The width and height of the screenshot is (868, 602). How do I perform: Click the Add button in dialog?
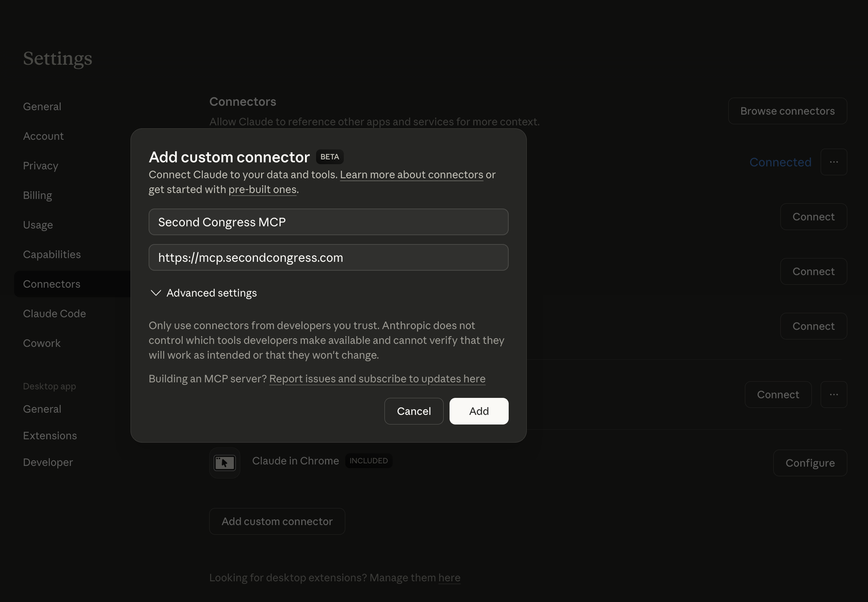click(x=479, y=411)
